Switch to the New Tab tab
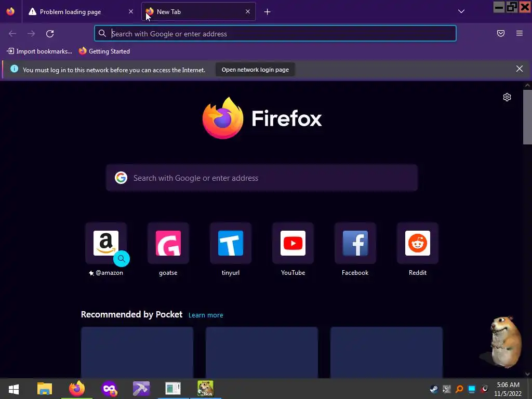Viewport: 532px width, 399px height. (x=198, y=11)
